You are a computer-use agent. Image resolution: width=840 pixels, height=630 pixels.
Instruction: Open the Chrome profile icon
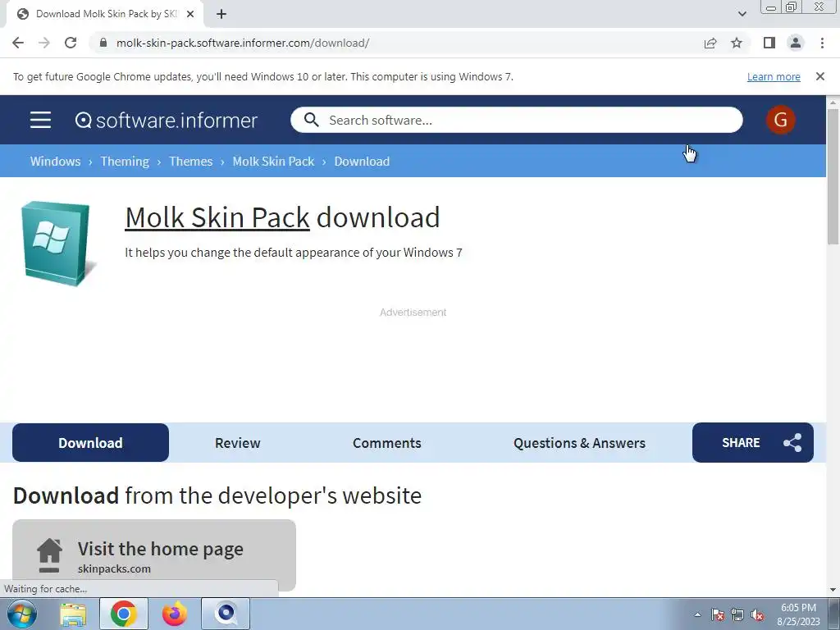796,43
